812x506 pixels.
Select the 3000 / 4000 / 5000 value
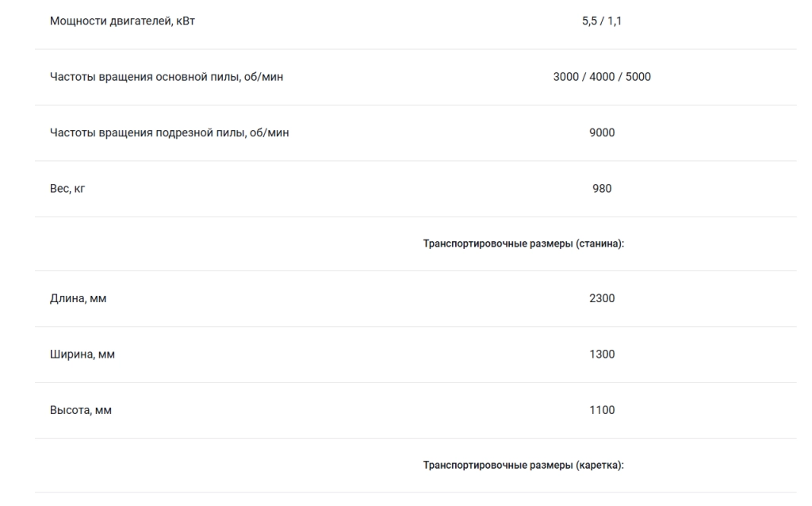[602, 77]
